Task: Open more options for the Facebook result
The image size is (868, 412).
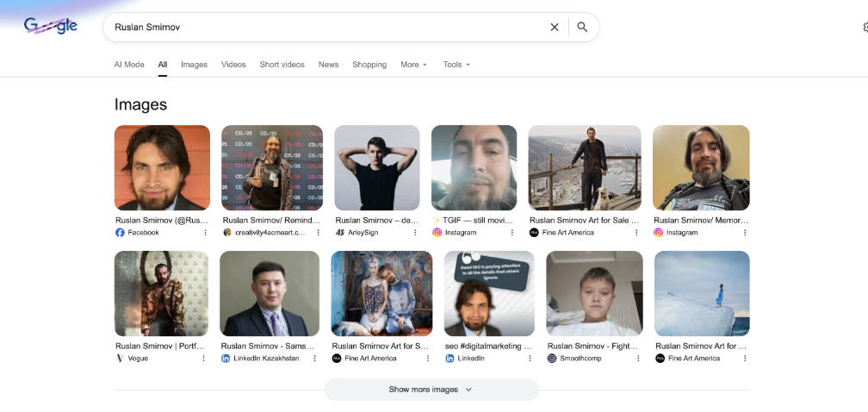Action: pyautogui.click(x=205, y=233)
